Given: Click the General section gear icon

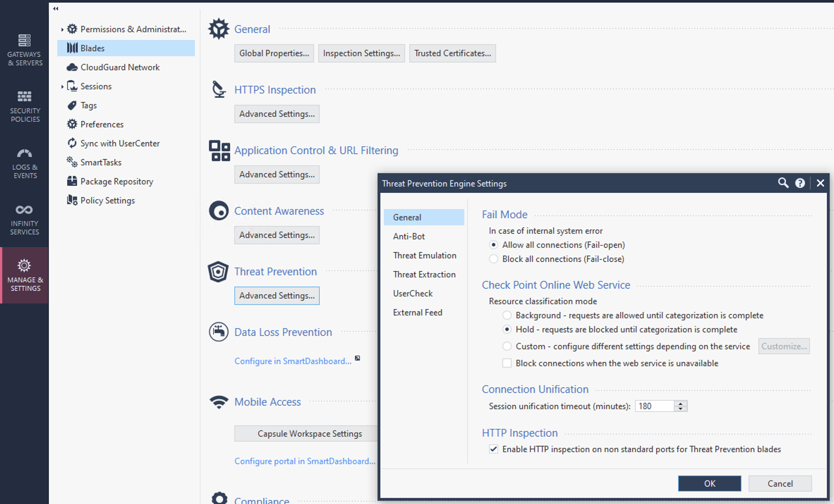Looking at the screenshot, I should tap(219, 29).
